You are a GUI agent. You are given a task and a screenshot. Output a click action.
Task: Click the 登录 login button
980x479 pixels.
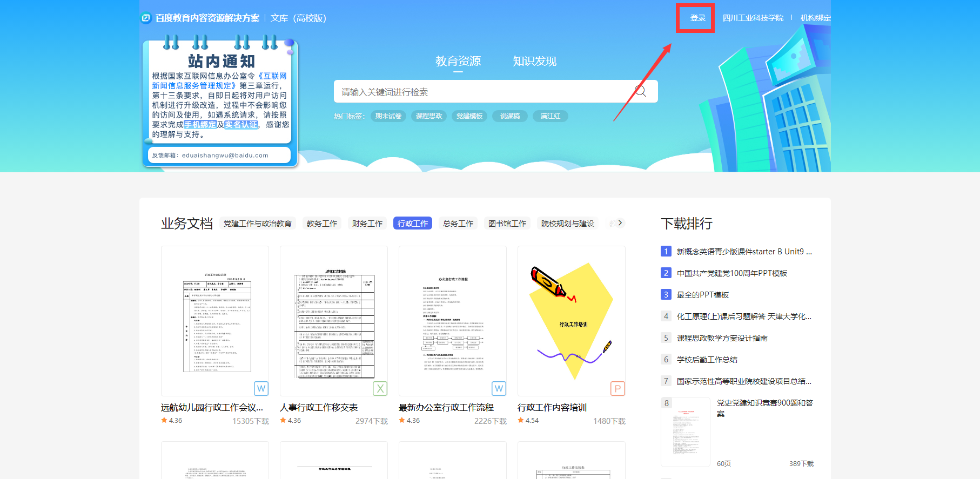pos(697,18)
